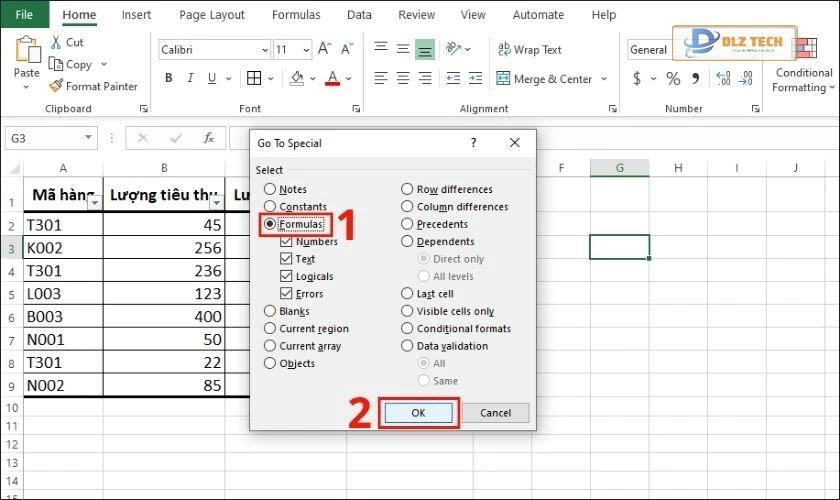Click the Merge & Center button
Viewport: 840px width, 500px height.
[x=544, y=79]
